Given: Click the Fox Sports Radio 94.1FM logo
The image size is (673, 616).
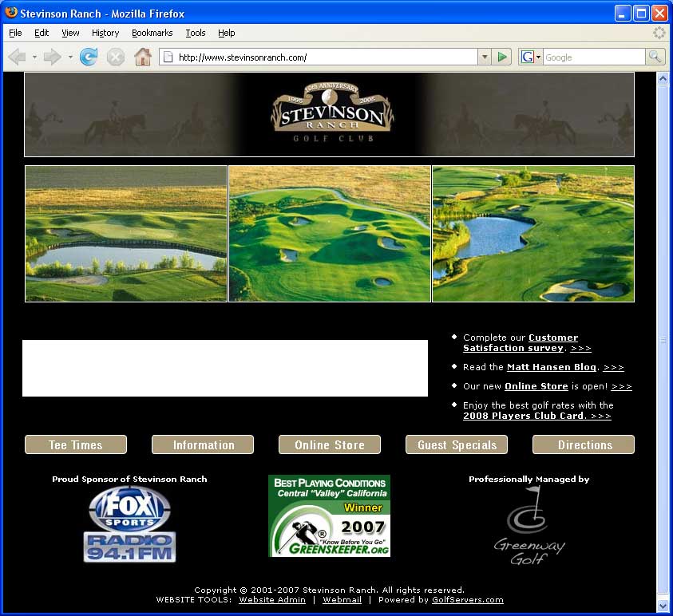Looking at the screenshot, I should point(129,523).
